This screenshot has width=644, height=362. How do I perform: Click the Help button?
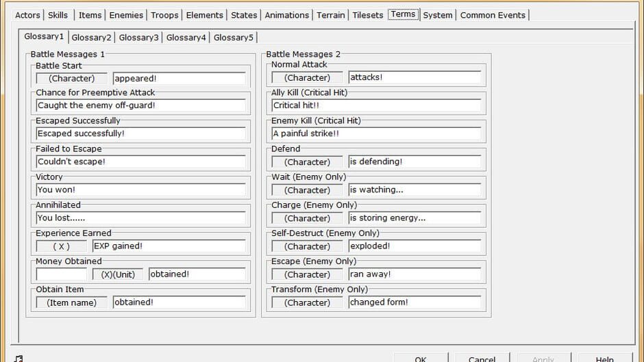click(x=604, y=358)
